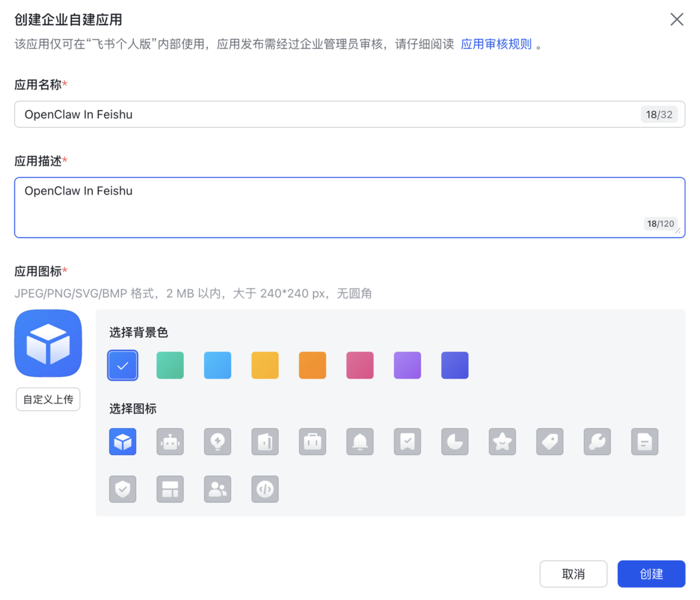Screen dimensions: 700x600
Task: Choose the lightbulb icon
Action: 217,442
